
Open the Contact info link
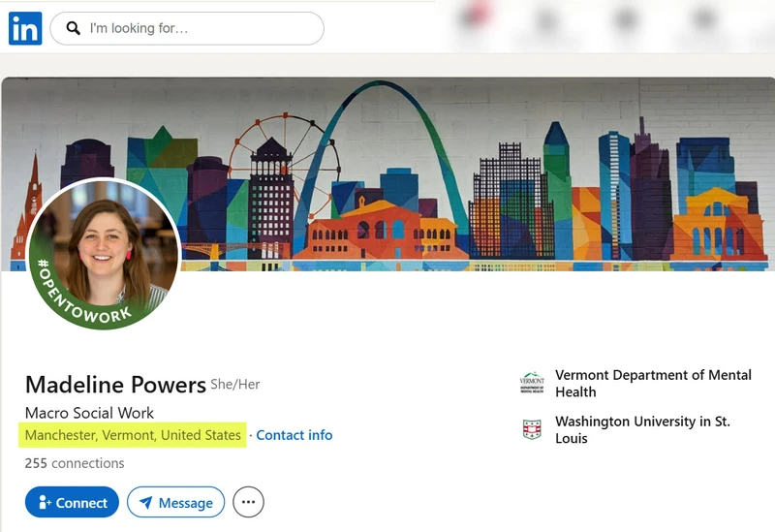(294, 435)
